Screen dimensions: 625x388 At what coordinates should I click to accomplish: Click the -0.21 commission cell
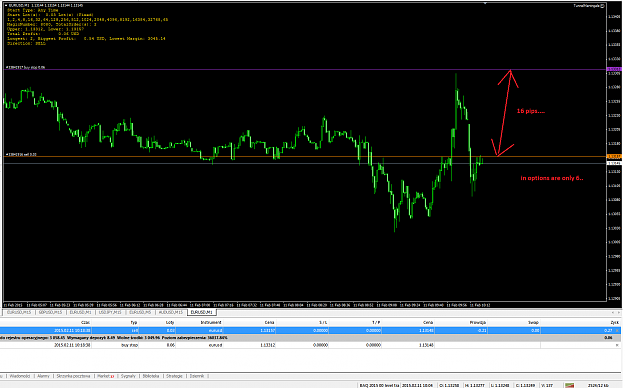(482, 331)
